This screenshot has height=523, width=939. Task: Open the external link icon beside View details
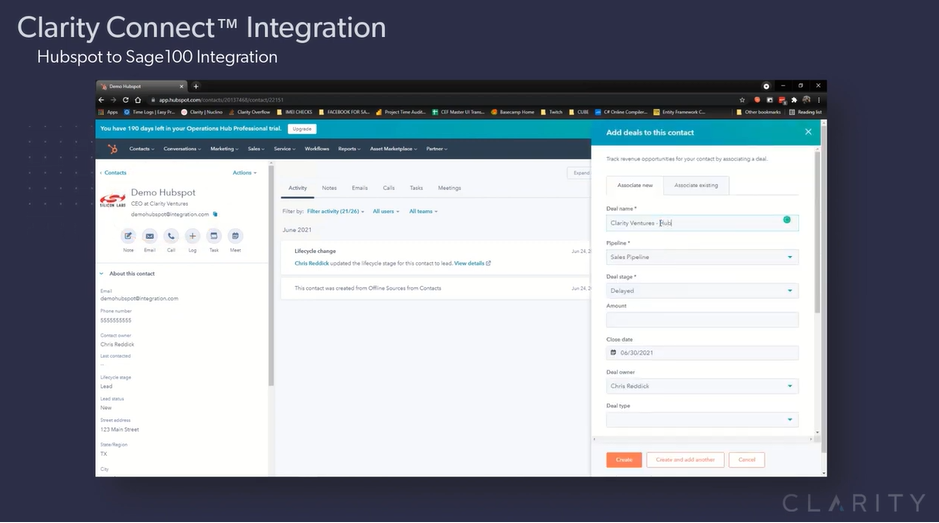(x=489, y=263)
